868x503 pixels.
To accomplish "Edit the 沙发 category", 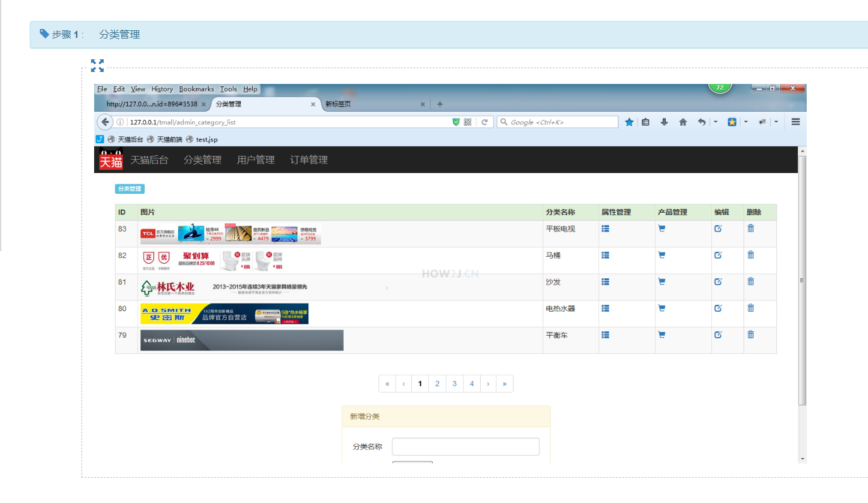I will pos(718,281).
